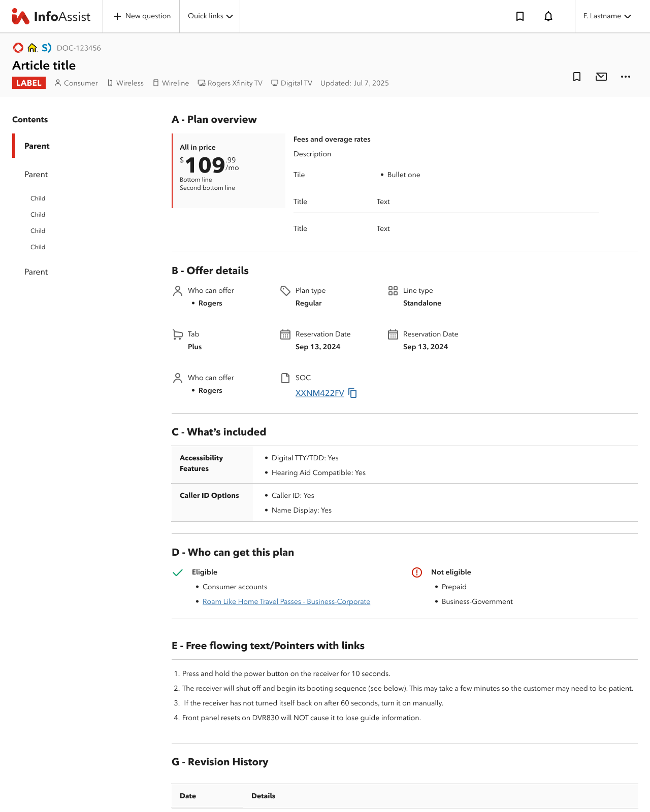Screen dimensions: 650x812
Task: Click the Plan type tag icon
Action: 285,291
